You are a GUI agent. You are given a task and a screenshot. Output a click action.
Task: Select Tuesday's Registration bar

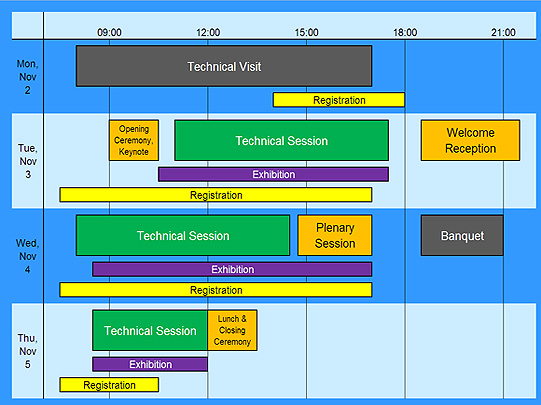(216, 195)
